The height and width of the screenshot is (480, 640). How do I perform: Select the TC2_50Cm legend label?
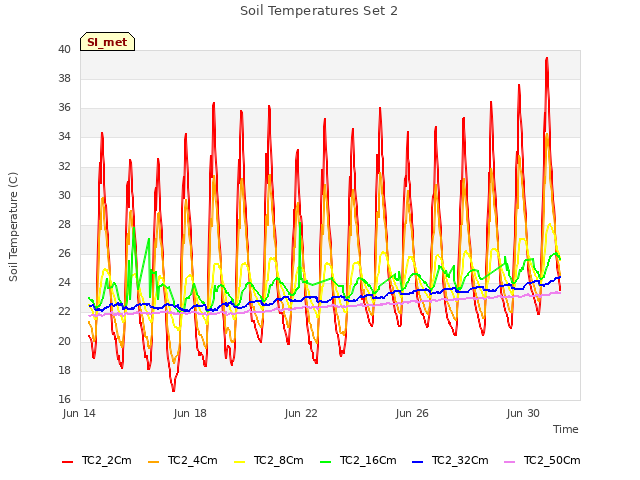pos(552,460)
